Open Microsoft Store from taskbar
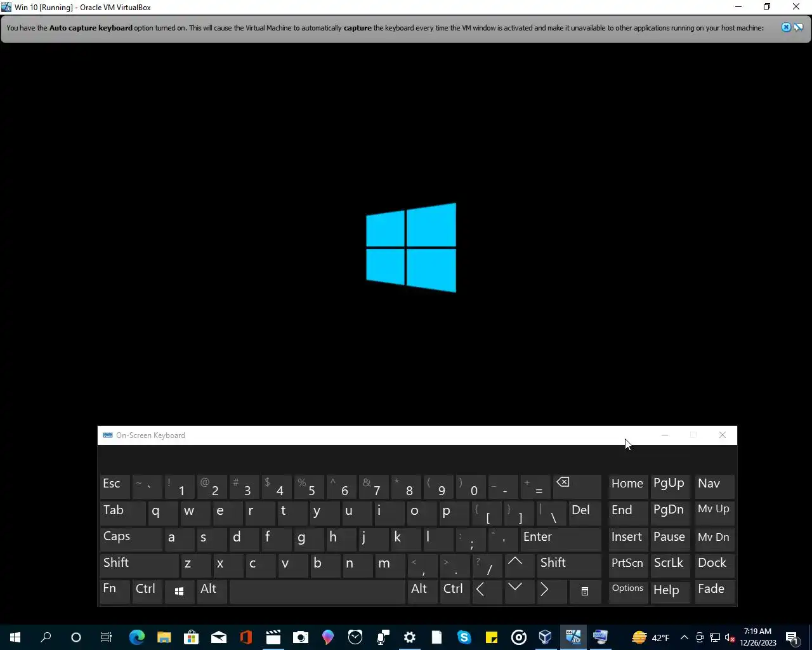This screenshot has height=650, width=812. pyautogui.click(x=192, y=637)
